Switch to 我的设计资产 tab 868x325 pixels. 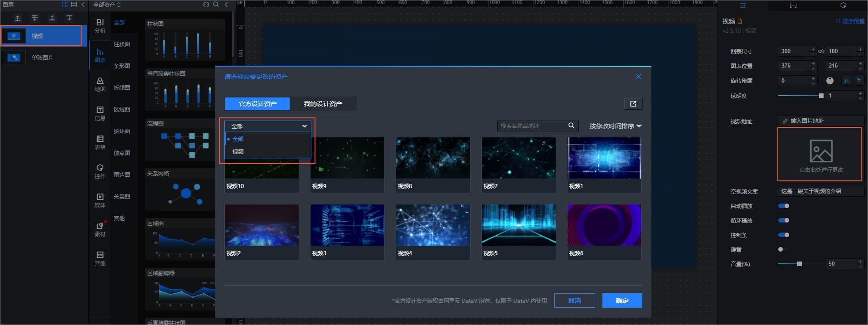pyautogui.click(x=323, y=104)
